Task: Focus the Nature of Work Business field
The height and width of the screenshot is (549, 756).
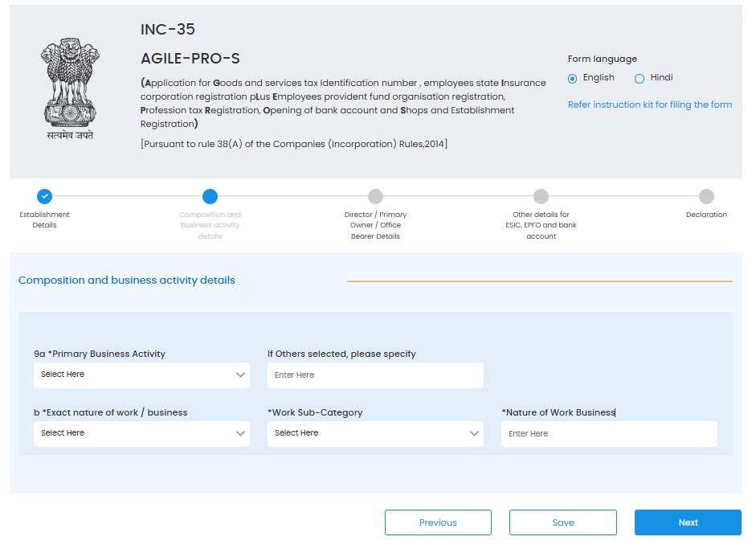Action: click(x=609, y=434)
